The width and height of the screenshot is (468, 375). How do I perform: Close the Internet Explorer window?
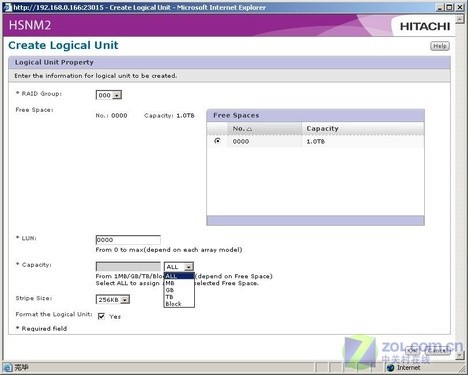(460, 7)
